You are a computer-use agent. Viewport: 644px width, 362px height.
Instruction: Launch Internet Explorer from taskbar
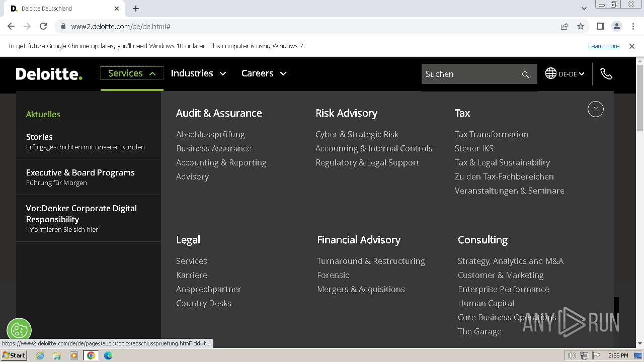(40, 355)
